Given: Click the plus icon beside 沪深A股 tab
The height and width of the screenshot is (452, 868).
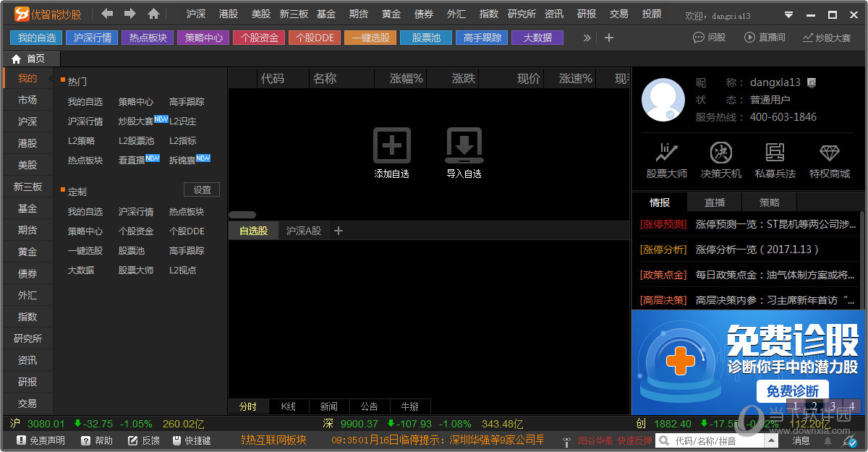Looking at the screenshot, I should point(338,231).
